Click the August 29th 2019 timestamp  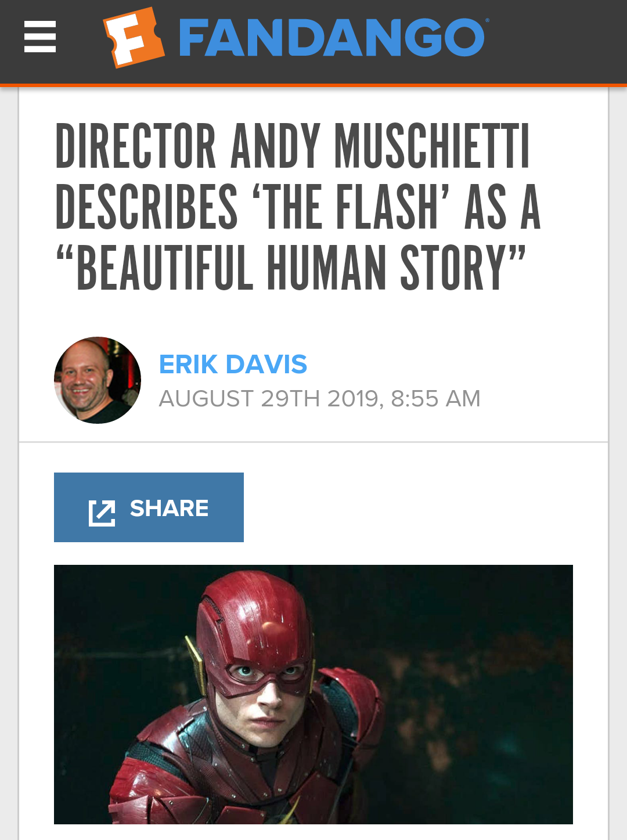pos(319,399)
